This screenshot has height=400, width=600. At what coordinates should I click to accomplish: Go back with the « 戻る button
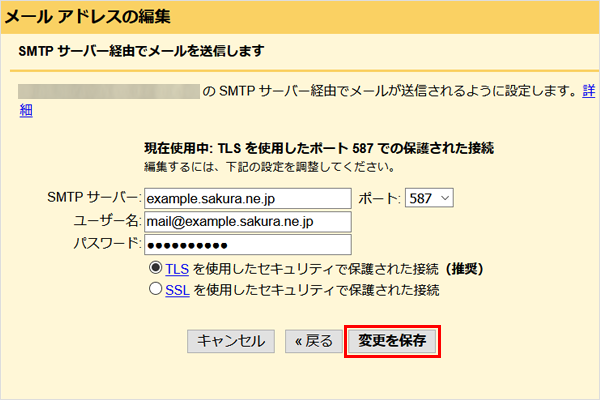[312, 341]
